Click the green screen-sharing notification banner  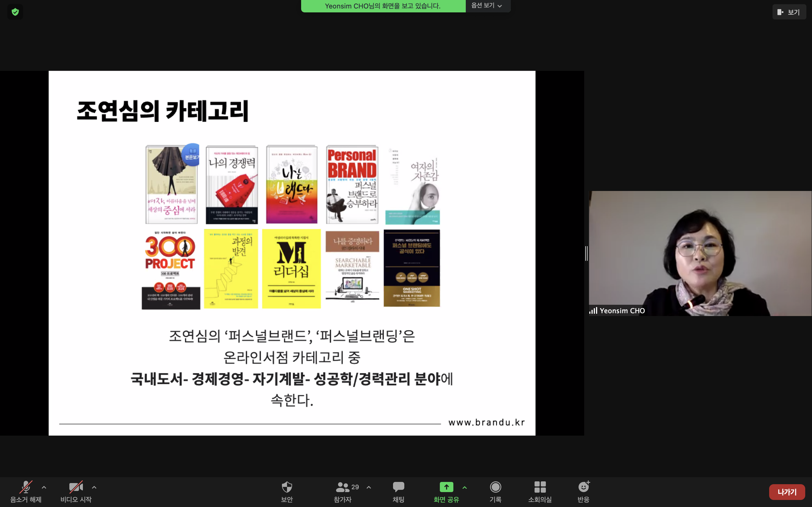383,6
